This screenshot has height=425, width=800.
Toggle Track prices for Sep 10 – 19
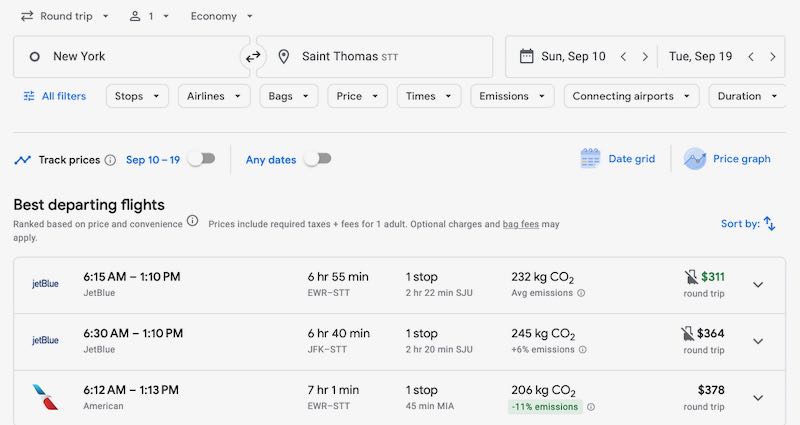(201, 159)
